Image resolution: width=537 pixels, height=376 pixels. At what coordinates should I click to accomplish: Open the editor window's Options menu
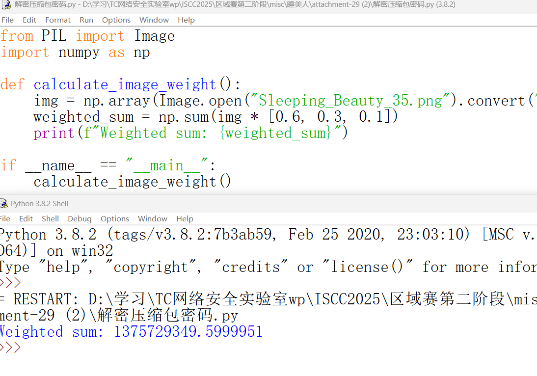[x=116, y=20]
